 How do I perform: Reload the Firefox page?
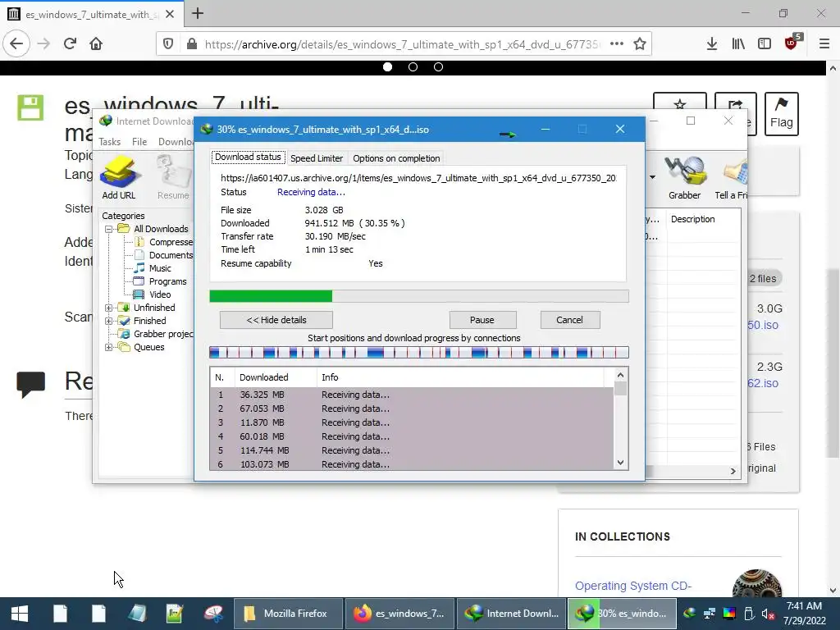[71, 44]
